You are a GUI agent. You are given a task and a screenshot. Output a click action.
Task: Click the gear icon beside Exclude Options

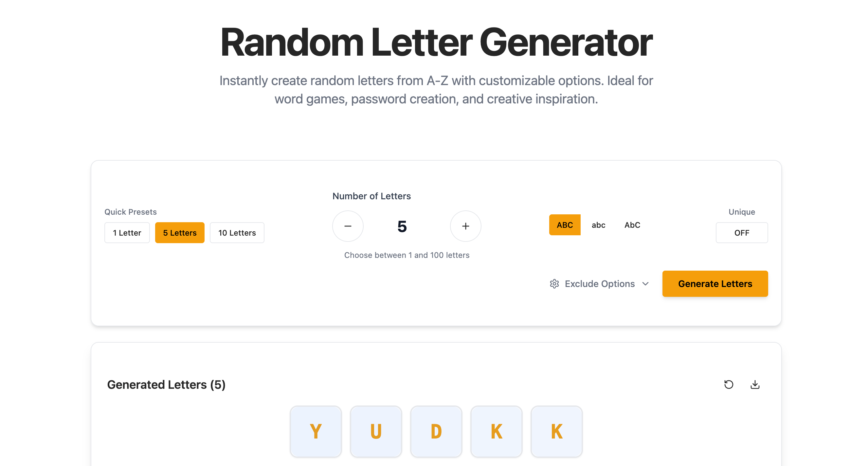click(554, 284)
